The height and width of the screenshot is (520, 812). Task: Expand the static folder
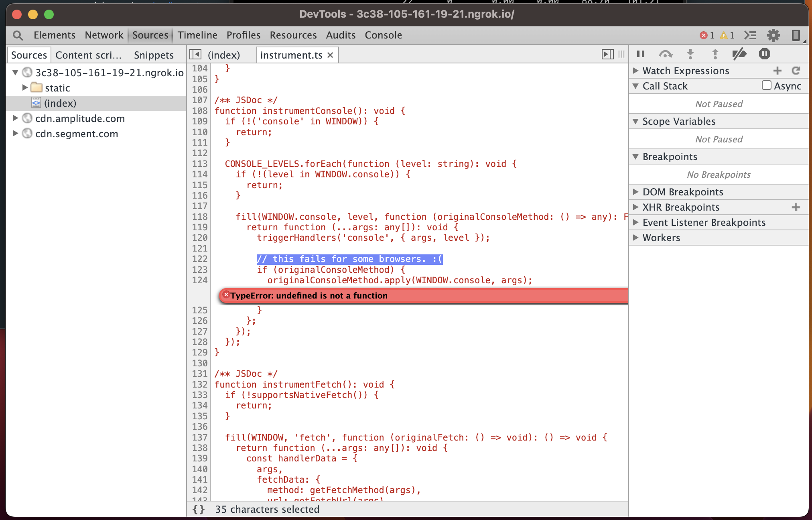[26, 87]
